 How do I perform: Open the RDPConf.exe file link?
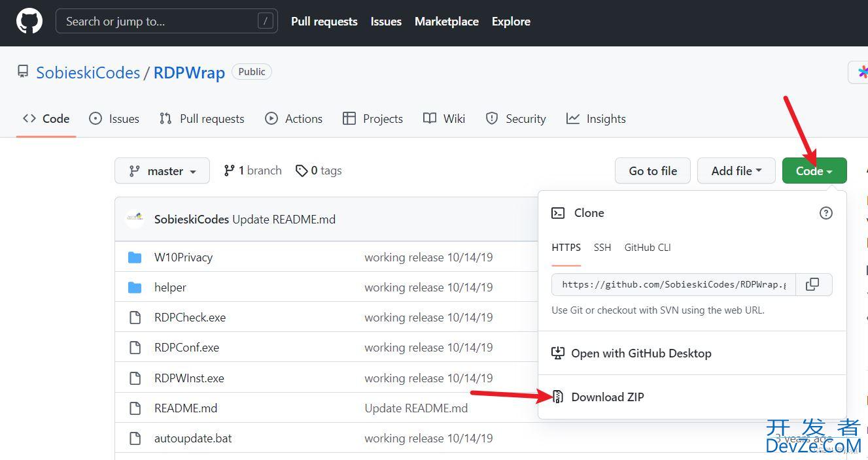point(186,348)
